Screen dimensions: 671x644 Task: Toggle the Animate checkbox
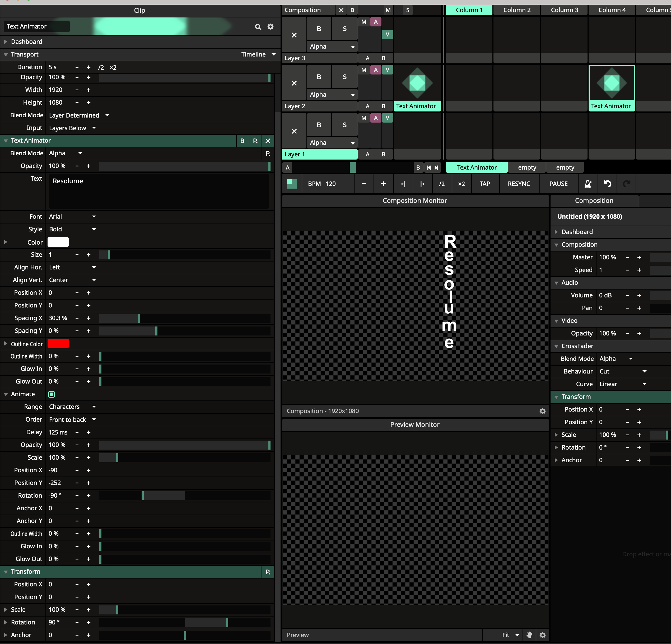pyautogui.click(x=52, y=394)
